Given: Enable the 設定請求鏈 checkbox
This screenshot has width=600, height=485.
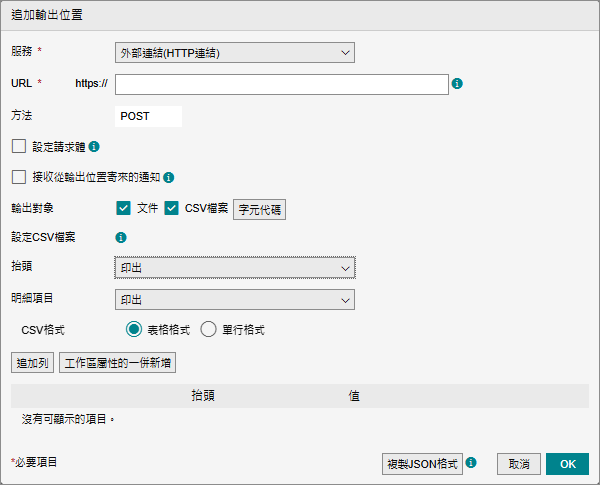Looking at the screenshot, I should click(x=19, y=146).
